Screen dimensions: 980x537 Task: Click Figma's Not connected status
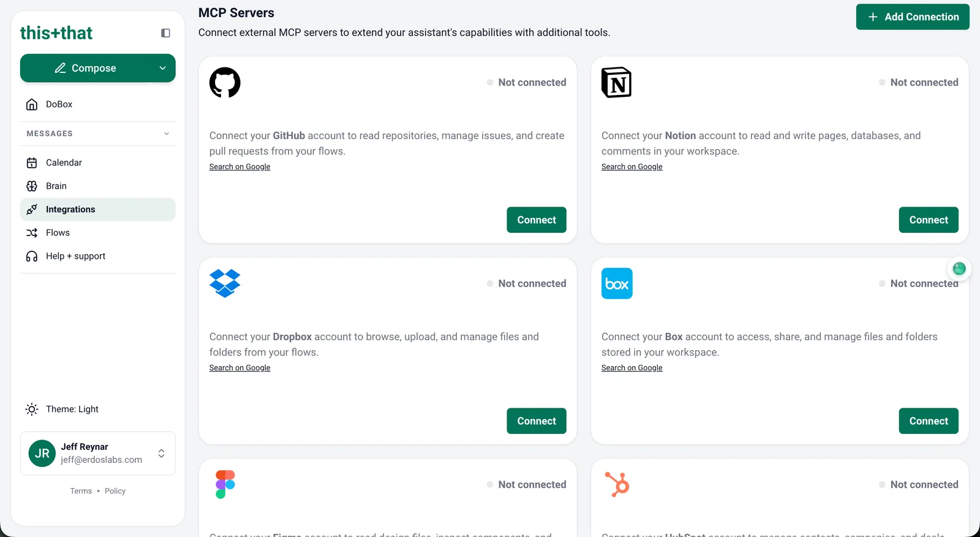pos(527,484)
